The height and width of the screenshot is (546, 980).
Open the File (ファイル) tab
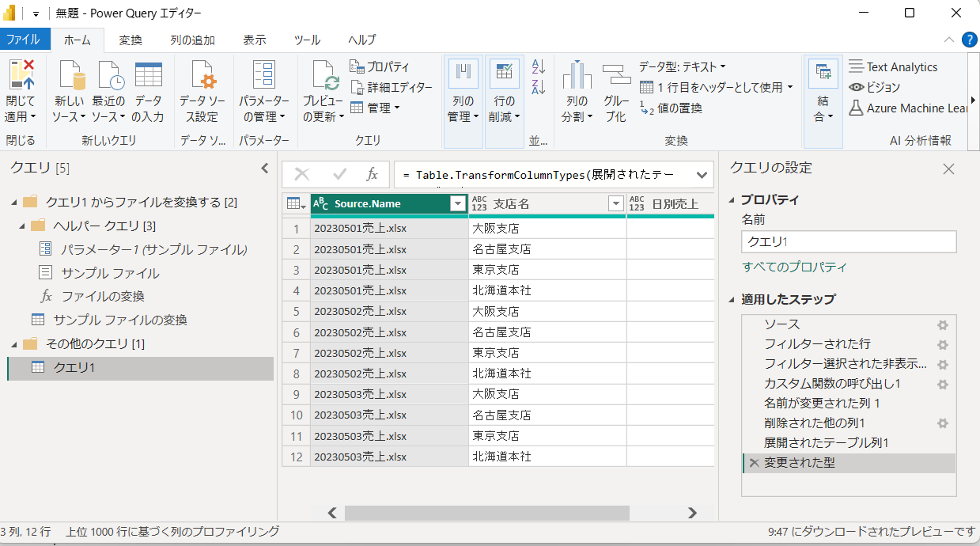point(25,40)
